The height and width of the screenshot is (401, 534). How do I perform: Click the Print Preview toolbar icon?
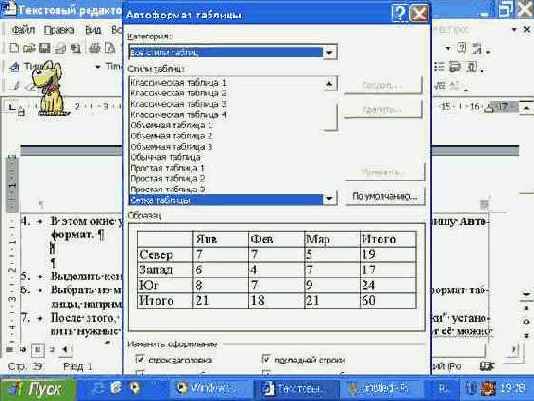(x=109, y=48)
